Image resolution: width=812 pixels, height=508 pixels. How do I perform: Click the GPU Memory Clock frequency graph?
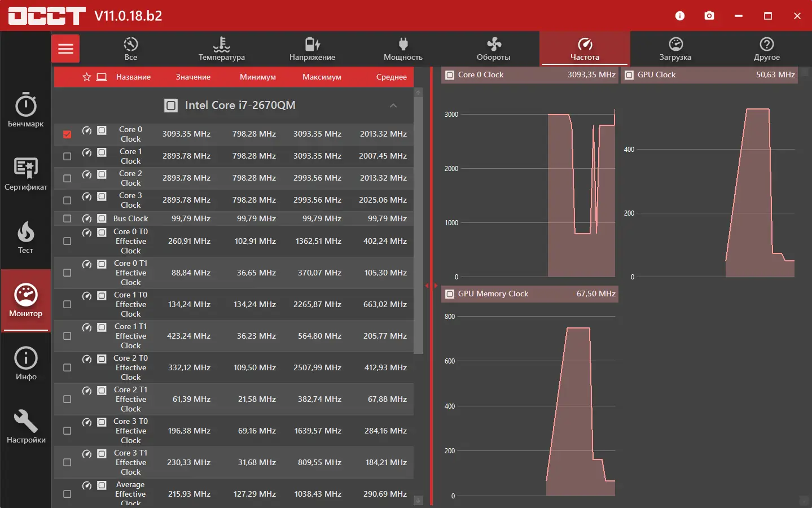[530, 403]
